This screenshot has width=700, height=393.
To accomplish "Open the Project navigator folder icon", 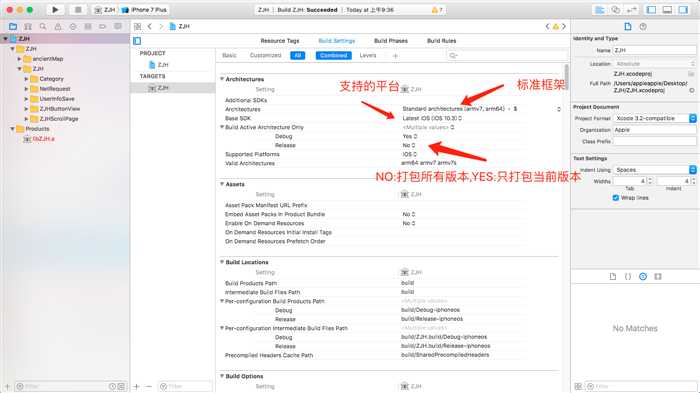I will pos(13,26).
